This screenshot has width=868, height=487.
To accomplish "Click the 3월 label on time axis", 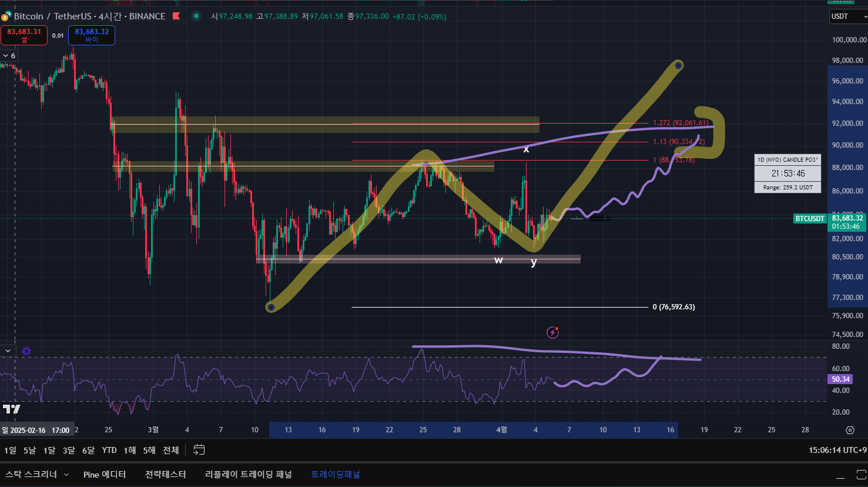I will coord(153,430).
